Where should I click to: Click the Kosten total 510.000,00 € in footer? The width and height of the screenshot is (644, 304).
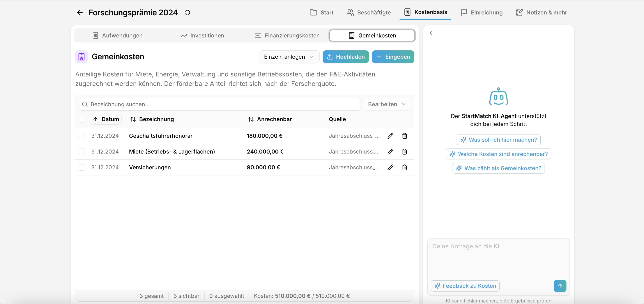292,296
